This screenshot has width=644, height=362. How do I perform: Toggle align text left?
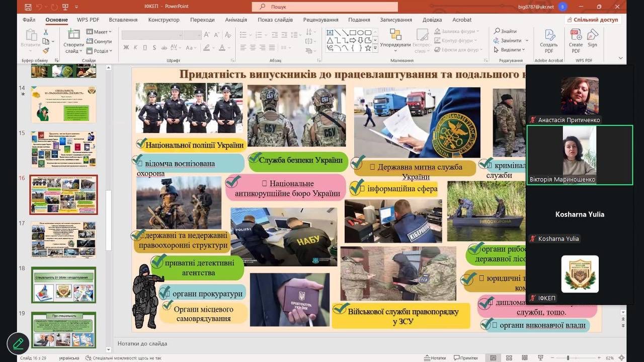coord(243,48)
